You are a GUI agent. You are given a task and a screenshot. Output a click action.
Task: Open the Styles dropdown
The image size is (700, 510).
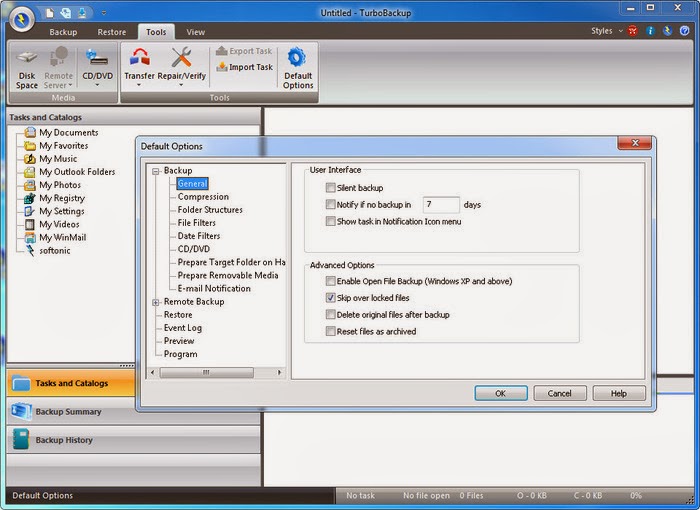point(606,31)
